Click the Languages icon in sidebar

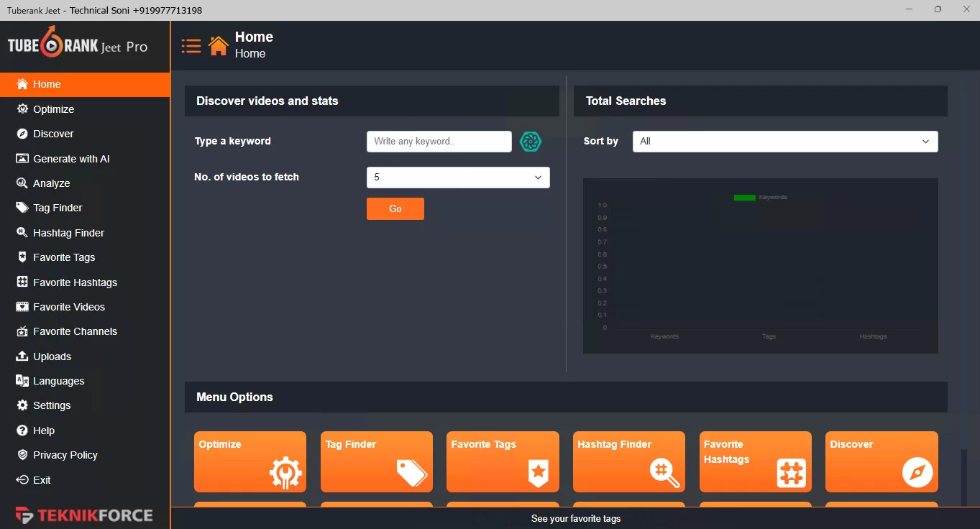pos(22,381)
